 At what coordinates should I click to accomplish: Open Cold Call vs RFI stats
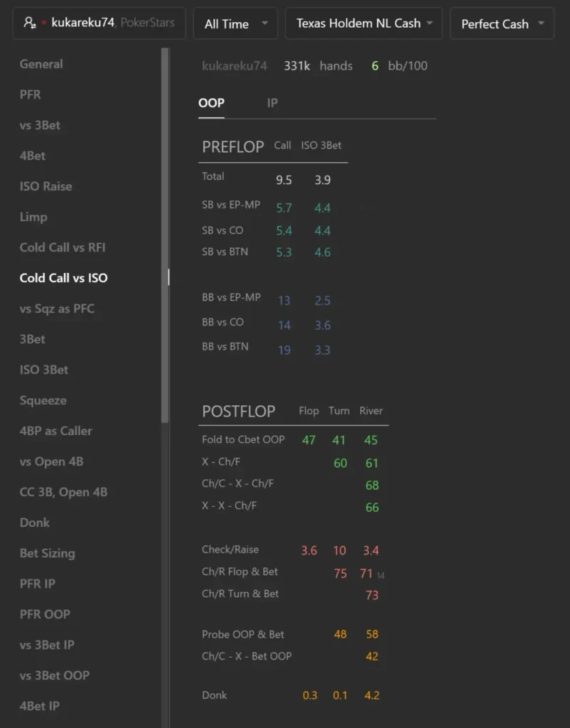[x=63, y=247]
